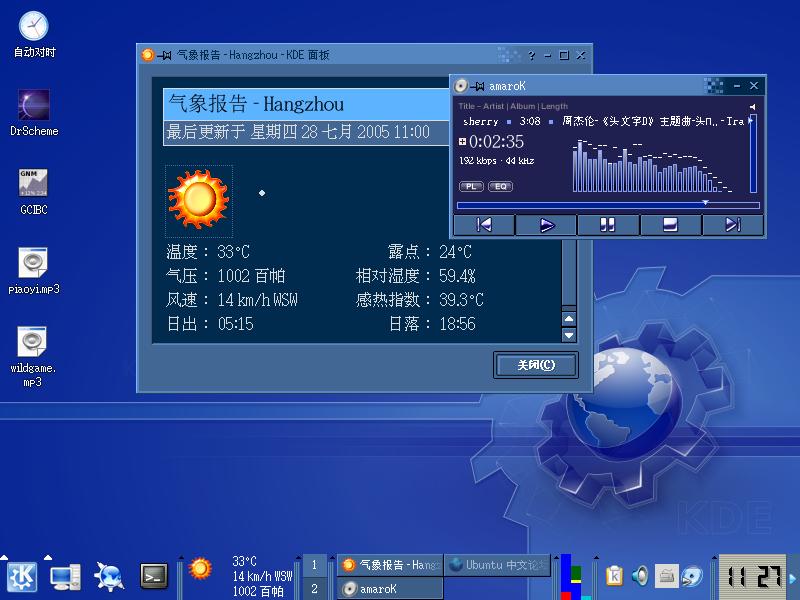Activate the 气象报告 taskbar entry
The image size is (800, 600).
click(390, 565)
